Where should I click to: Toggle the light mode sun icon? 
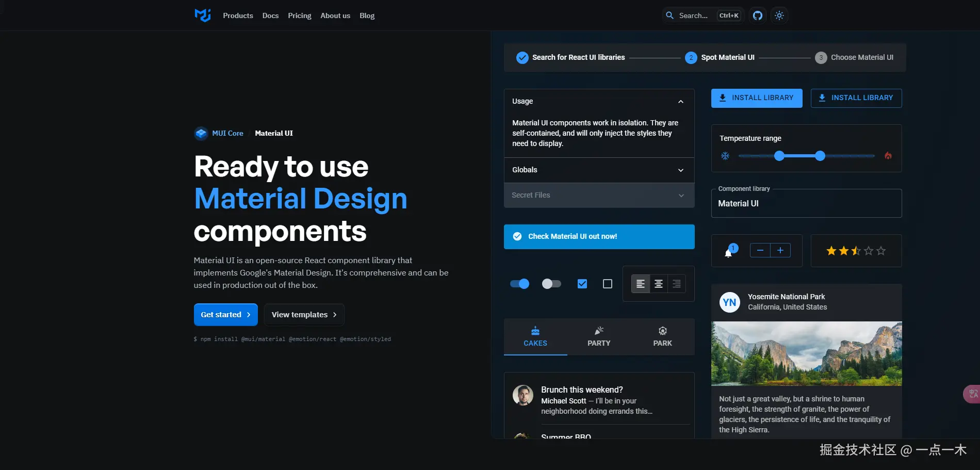(x=779, y=15)
